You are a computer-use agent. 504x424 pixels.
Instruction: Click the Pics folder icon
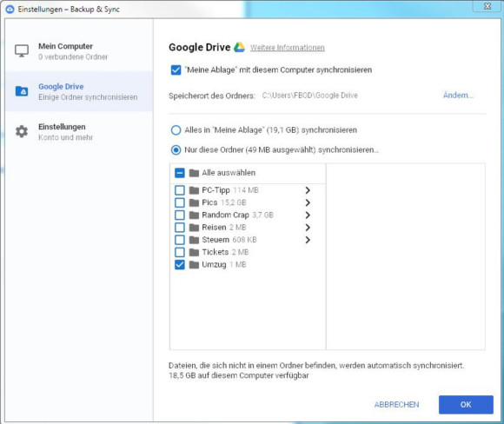194,202
